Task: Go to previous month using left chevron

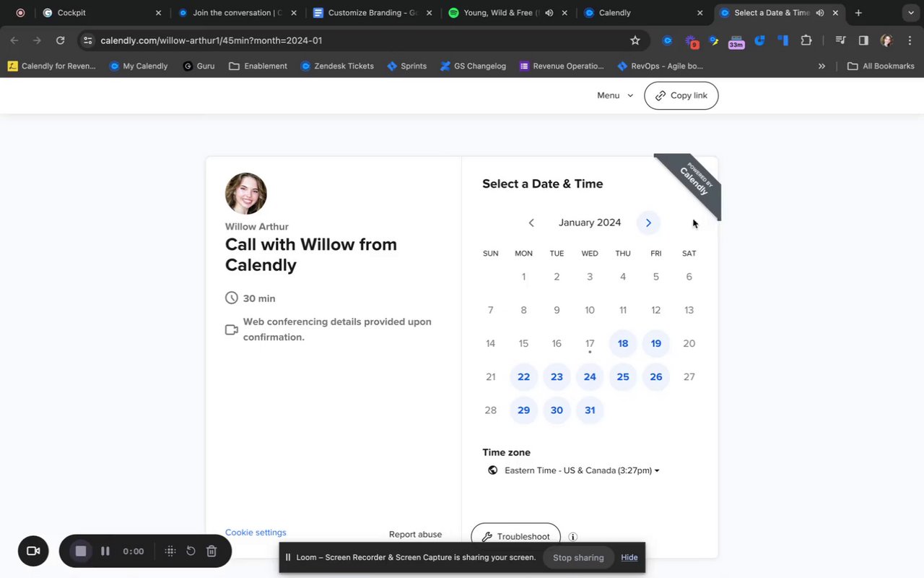Action: point(531,223)
